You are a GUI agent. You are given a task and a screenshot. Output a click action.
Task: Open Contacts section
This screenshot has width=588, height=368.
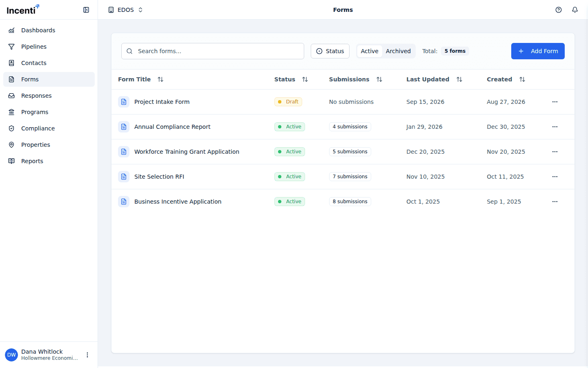point(49,63)
